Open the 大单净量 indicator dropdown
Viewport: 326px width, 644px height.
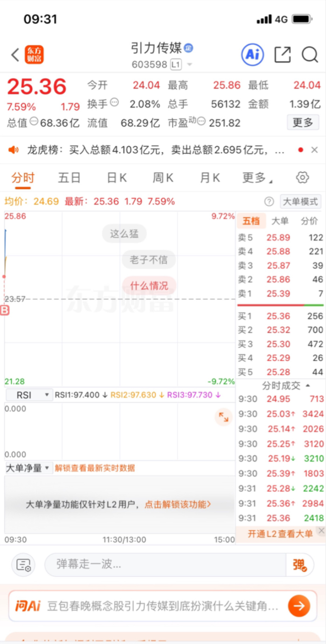point(28,468)
